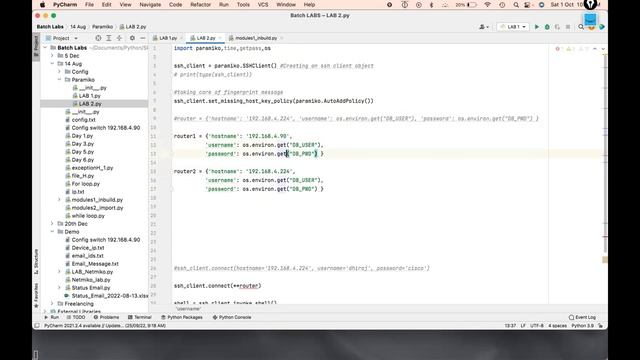
Task: Open macOS Spotlight search icon
Action: tap(516, 5)
